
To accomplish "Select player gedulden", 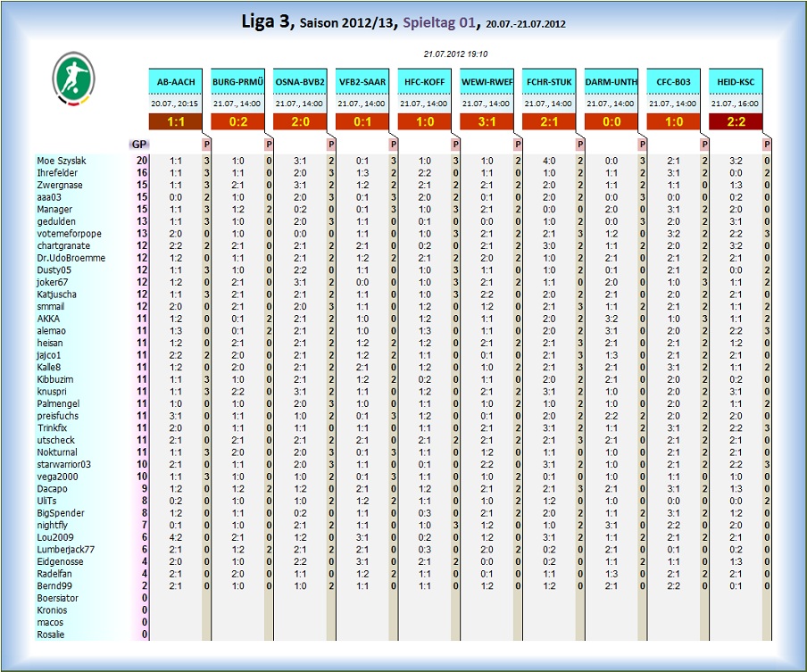I will click(56, 221).
